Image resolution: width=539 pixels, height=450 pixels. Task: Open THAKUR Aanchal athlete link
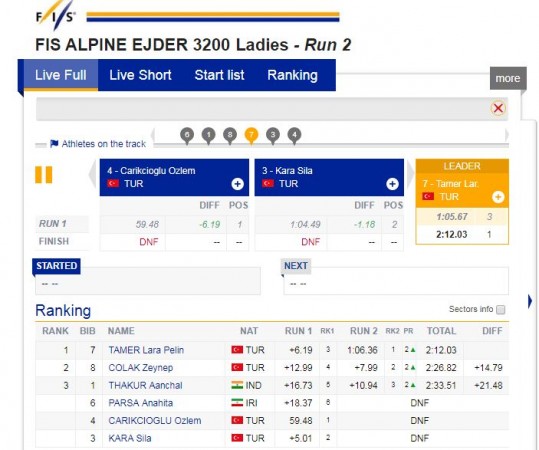click(145, 385)
